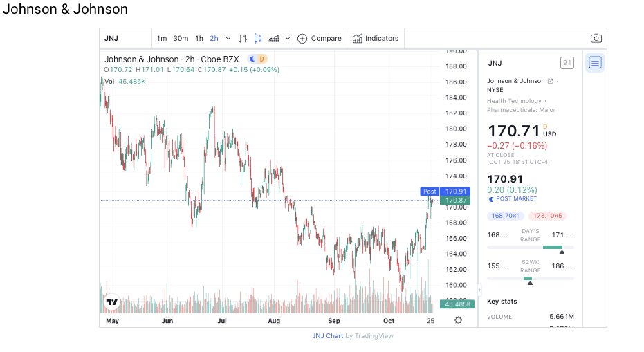This screenshot has height=352, width=644.
Task: Click the 91 badge next to JNJ
Action: (567, 63)
